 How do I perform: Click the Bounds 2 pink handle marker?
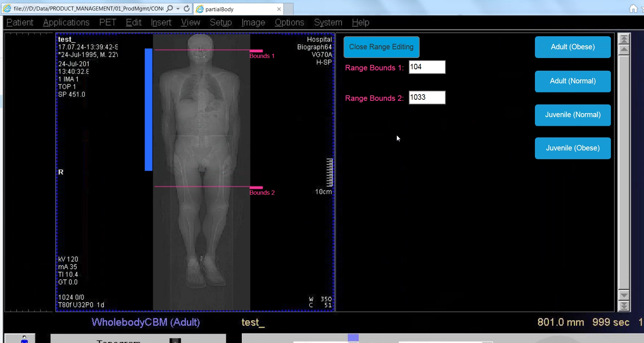coord(256,187)
